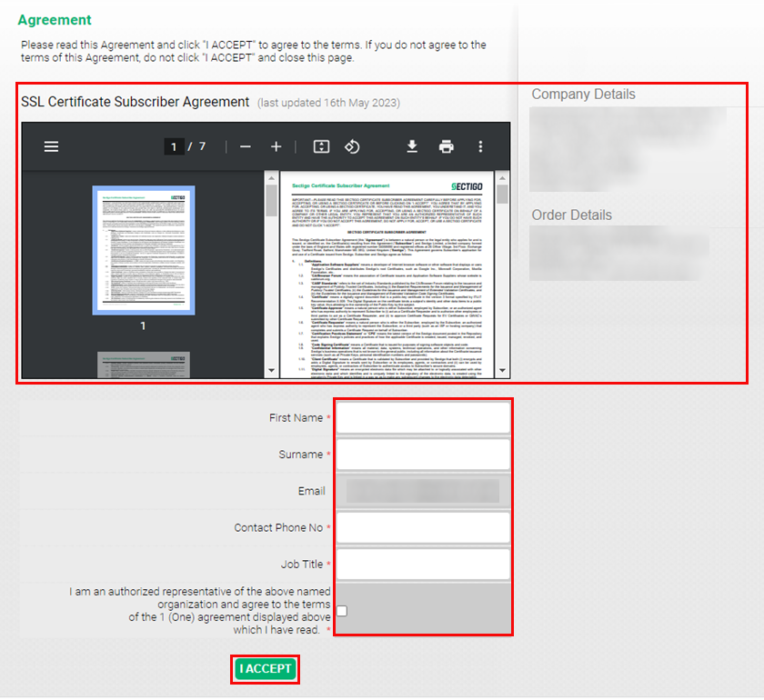Check the authorized representative checkbox
This screenshot has height=700, width=764.
(x=342, y=611)
